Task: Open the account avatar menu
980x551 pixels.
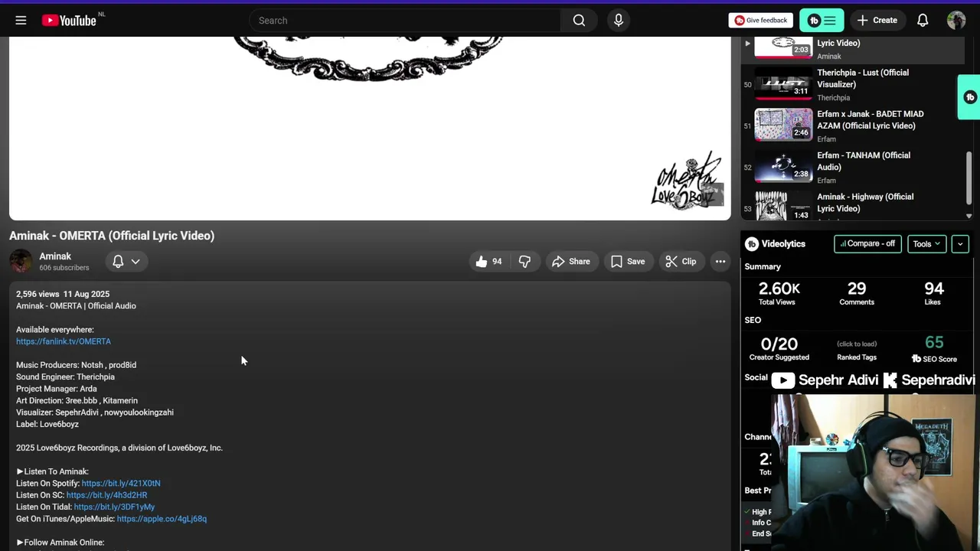Action: click(956, 21)
